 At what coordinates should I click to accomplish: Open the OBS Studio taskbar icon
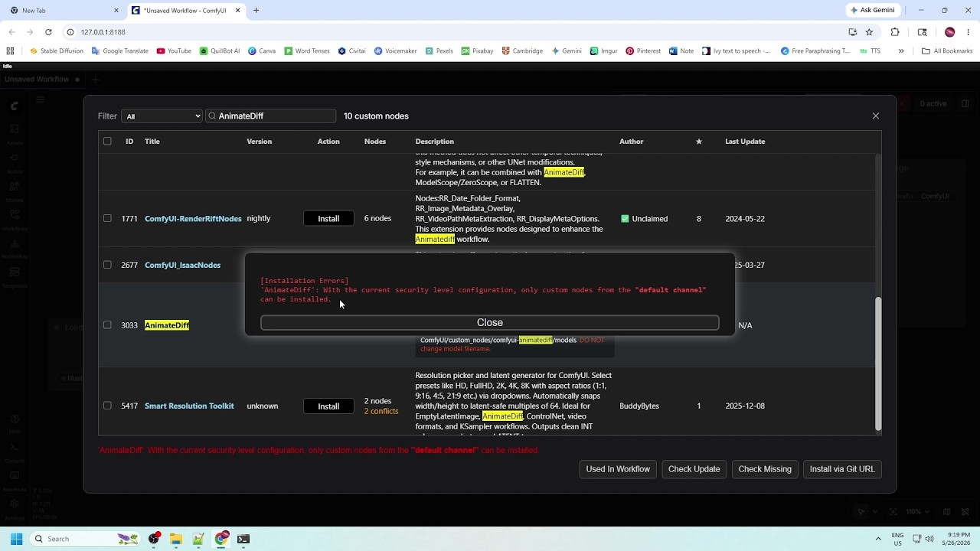[x=154, y=539]
